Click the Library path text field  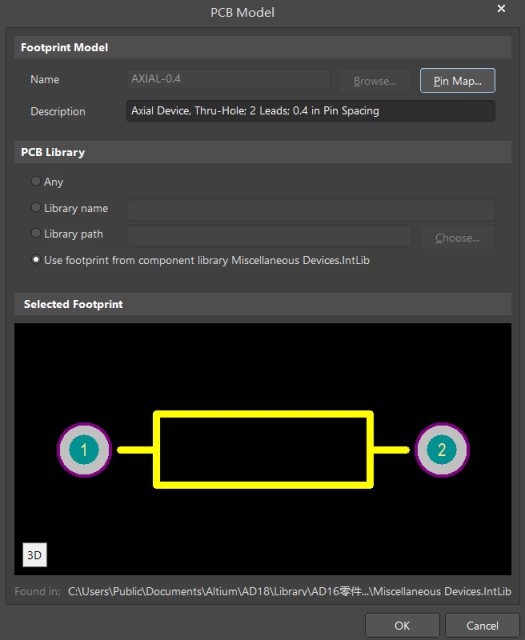[269, 236]
